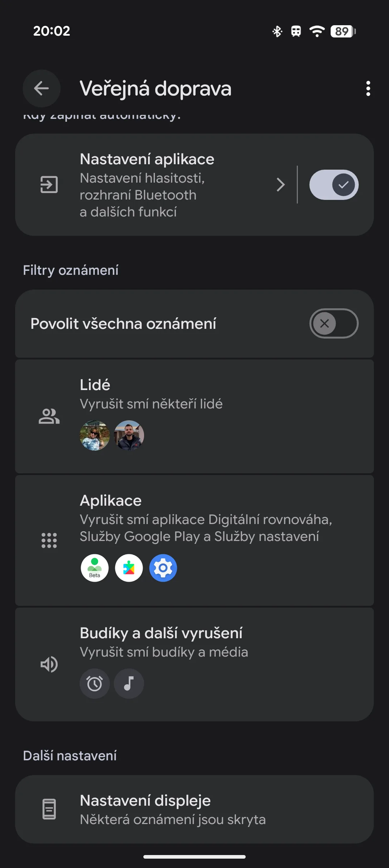Open the Aplikace filter settings
This screenshot has width=389, height=868.
205,519
